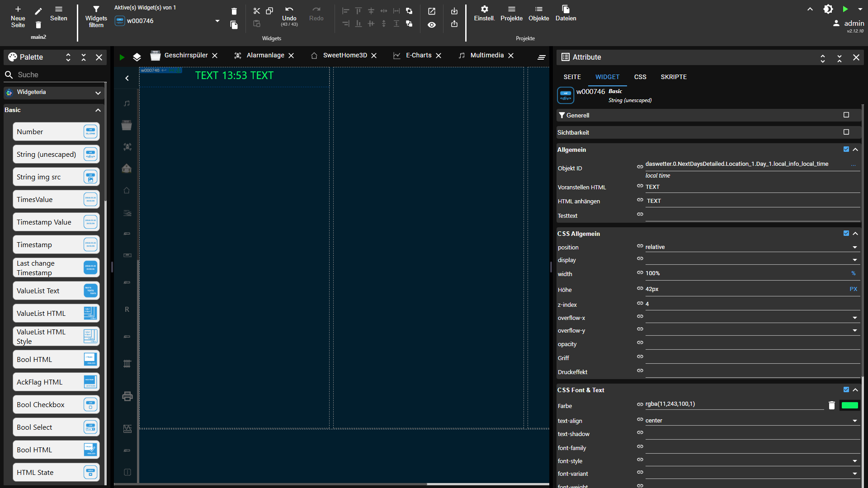This screenshot has width=868, height=488.
Task: Delete the selected widget with the trash icon
Action: point(234,11)
